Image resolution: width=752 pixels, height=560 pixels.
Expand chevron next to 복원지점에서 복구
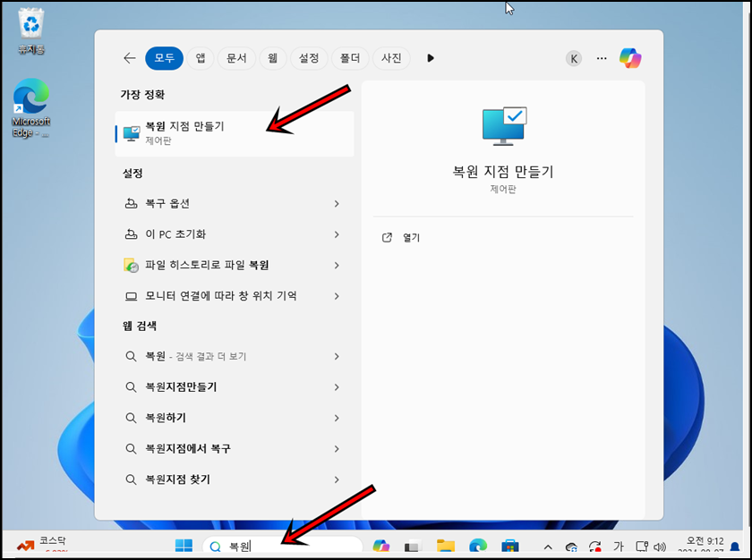(x=337, y=449)
